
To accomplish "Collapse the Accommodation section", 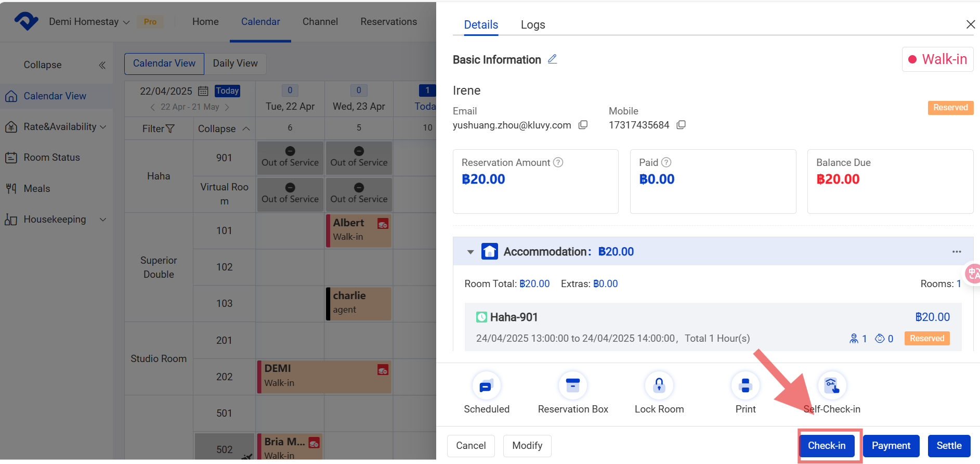I will (x=471, y=252).
